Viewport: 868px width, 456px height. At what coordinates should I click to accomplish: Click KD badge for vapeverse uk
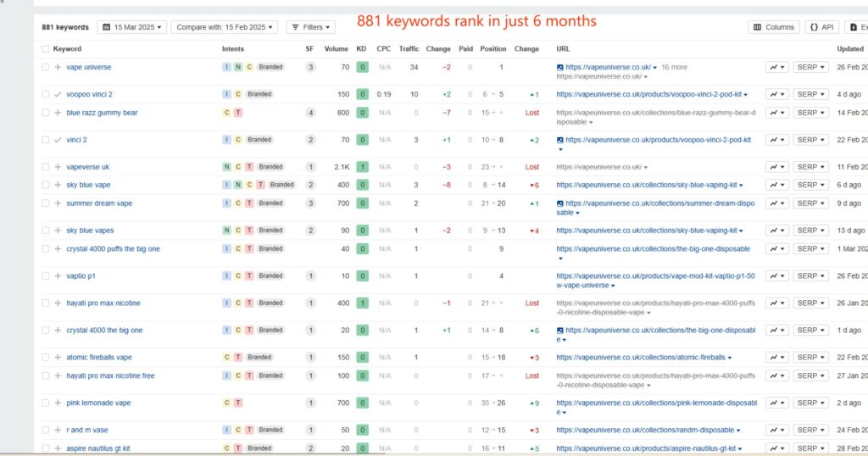click(362, 167)
